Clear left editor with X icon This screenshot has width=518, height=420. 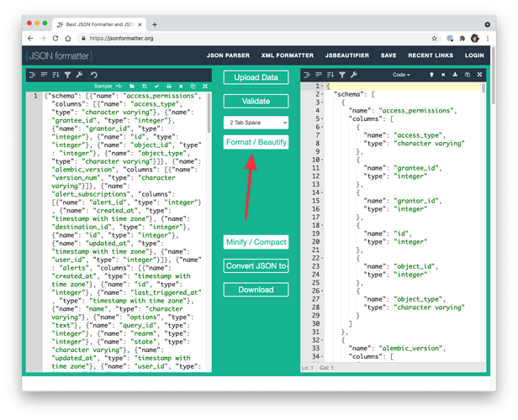tap(181, 87)
